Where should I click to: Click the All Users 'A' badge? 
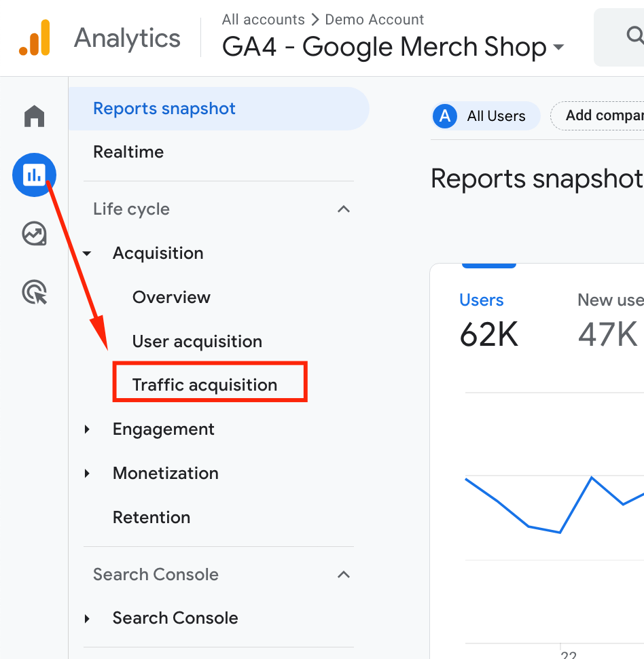445,116
